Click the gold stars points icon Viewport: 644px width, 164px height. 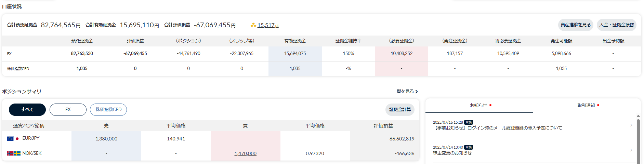coord(253,25)
